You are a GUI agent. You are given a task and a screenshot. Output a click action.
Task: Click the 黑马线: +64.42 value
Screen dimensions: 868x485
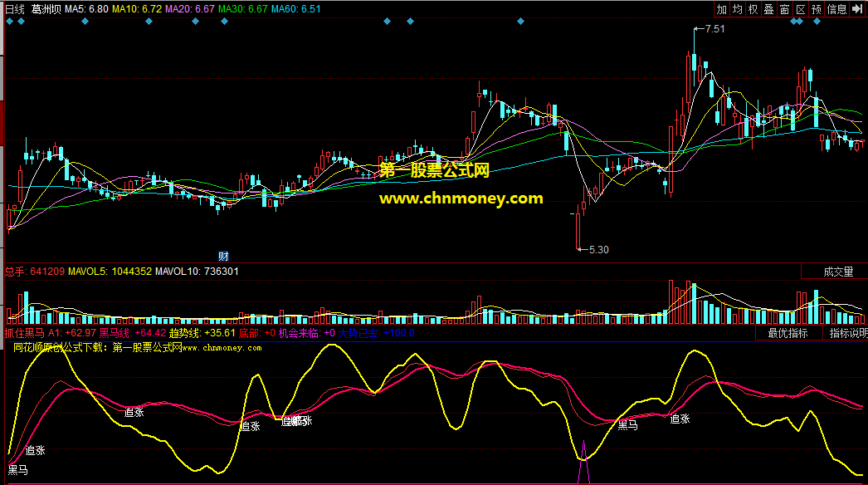coord(132,333)
